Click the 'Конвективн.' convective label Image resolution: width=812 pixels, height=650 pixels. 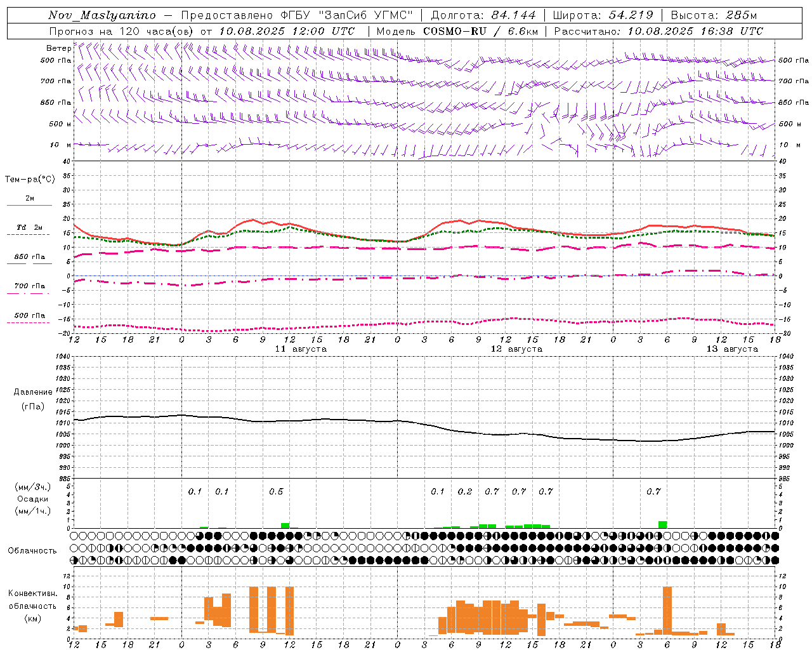[33, 594]
